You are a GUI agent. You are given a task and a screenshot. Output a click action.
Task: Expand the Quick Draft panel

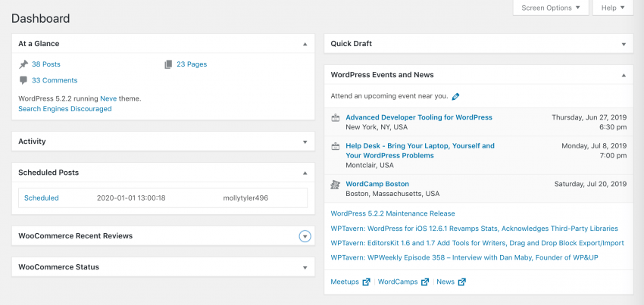tap(624, 45)
